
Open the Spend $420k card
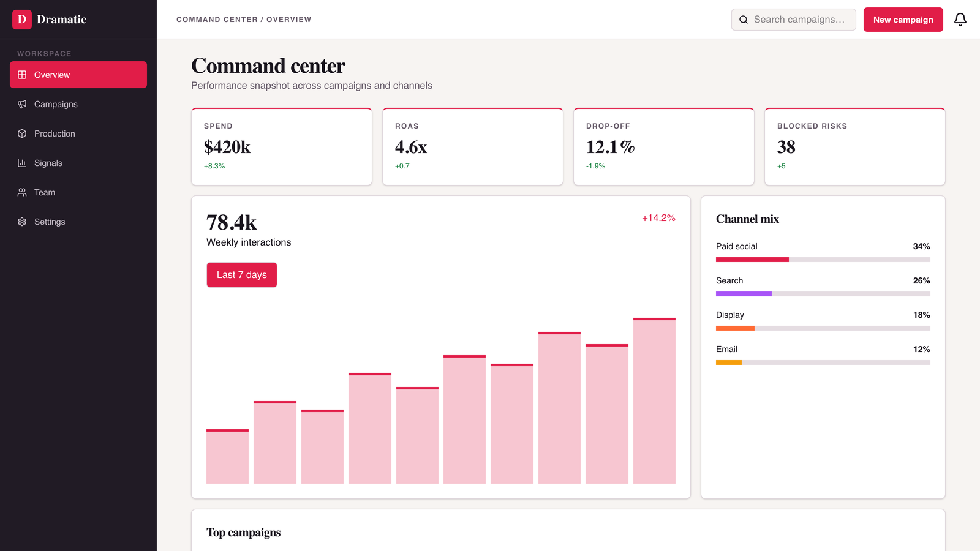pos(282,147)
